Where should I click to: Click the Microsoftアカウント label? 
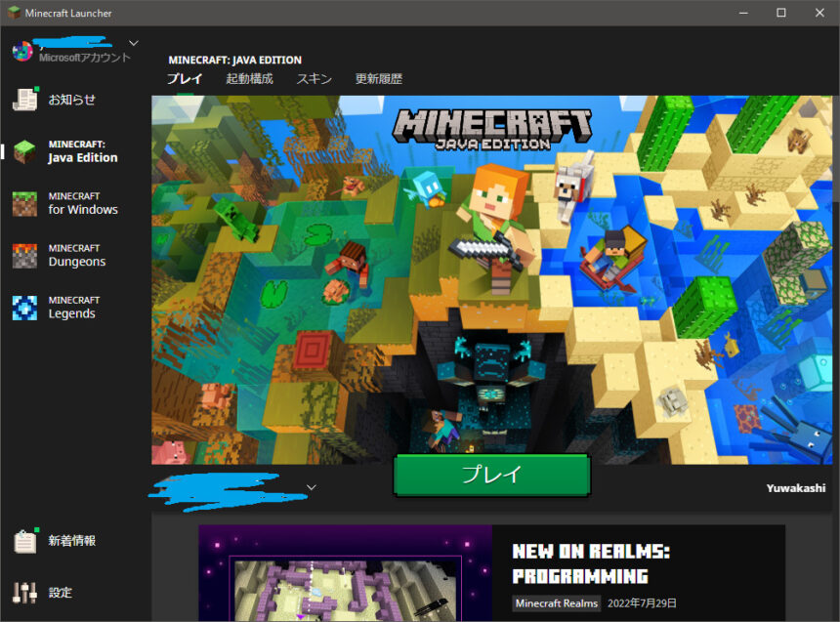pos(85,58)
